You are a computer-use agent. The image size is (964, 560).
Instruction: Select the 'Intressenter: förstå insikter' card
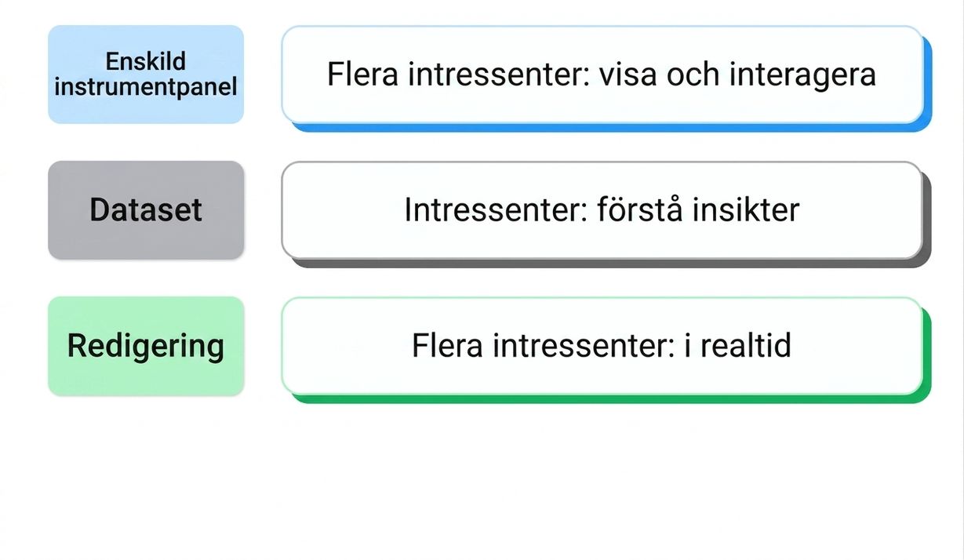tap(602, 210)
